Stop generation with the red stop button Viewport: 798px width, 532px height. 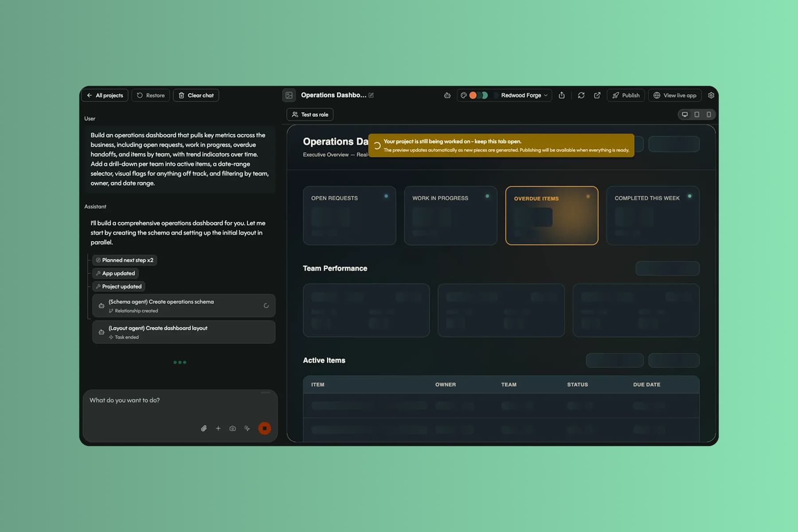tap(265, 428)
